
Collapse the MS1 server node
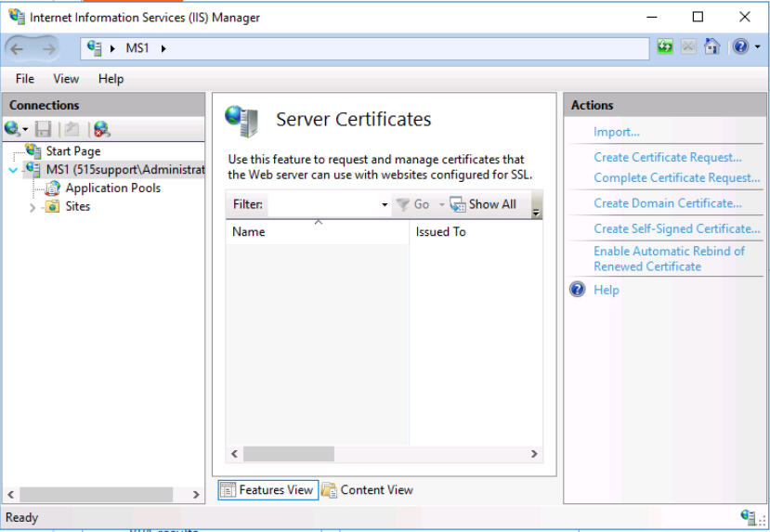pyautogui.click(x=13, y=170)
